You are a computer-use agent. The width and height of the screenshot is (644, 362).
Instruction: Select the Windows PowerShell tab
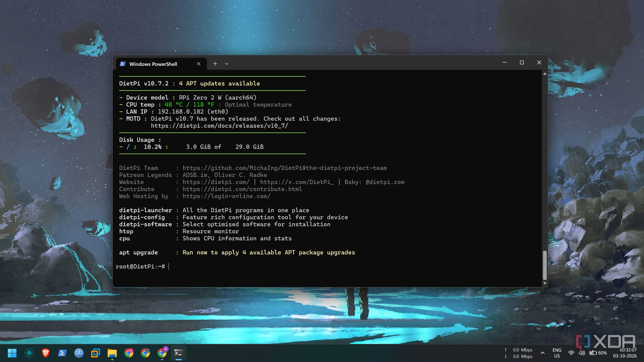tap(161, 64)
